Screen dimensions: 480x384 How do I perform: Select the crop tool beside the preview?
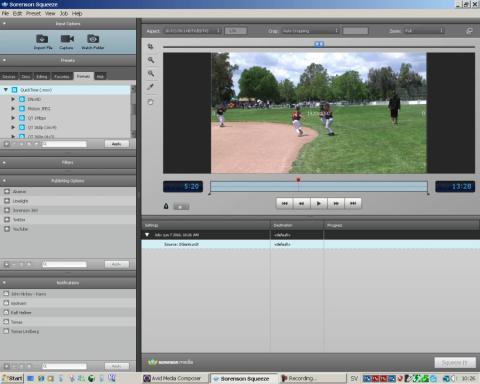coord(151,46)
